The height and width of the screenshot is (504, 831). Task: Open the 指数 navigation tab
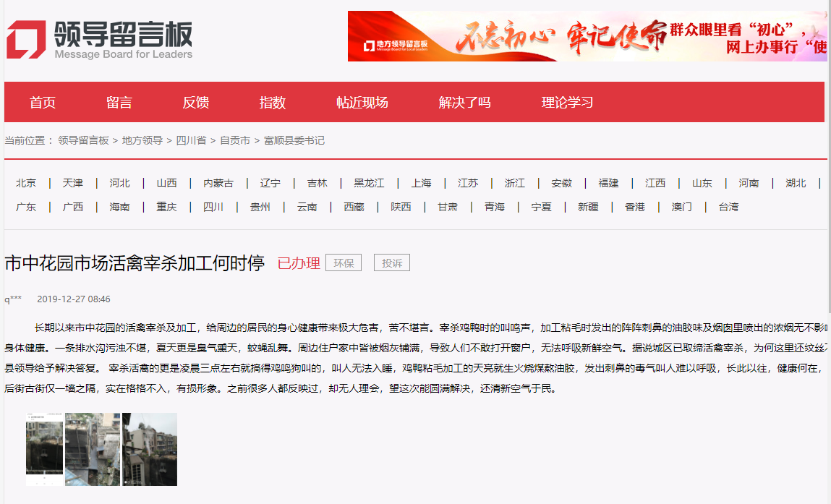[x=273, y=103]
